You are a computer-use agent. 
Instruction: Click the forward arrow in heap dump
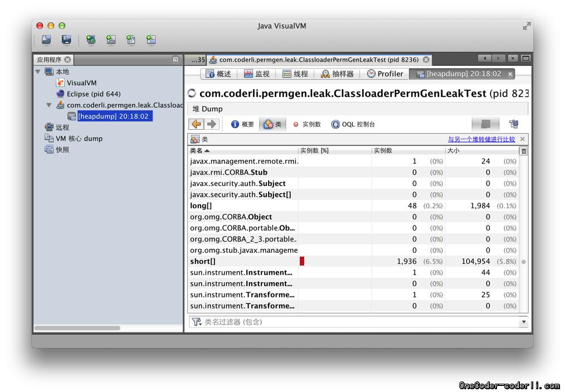click(211, 124)
